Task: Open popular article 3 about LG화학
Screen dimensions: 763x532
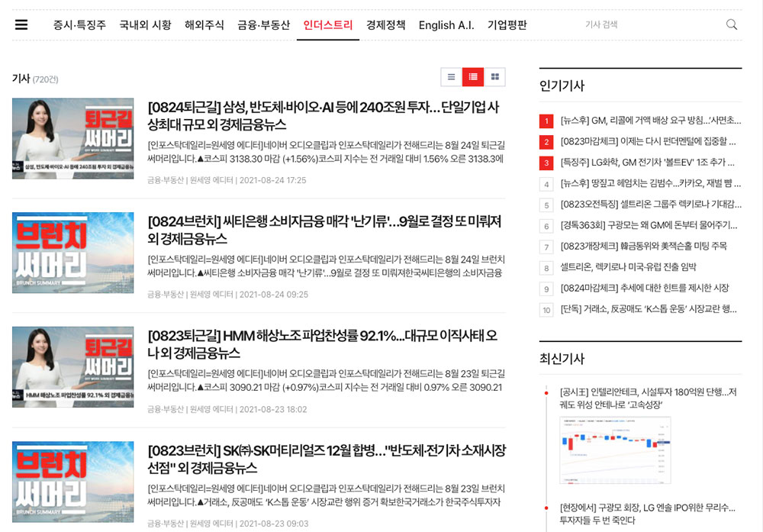Action: tap(647, 163)
